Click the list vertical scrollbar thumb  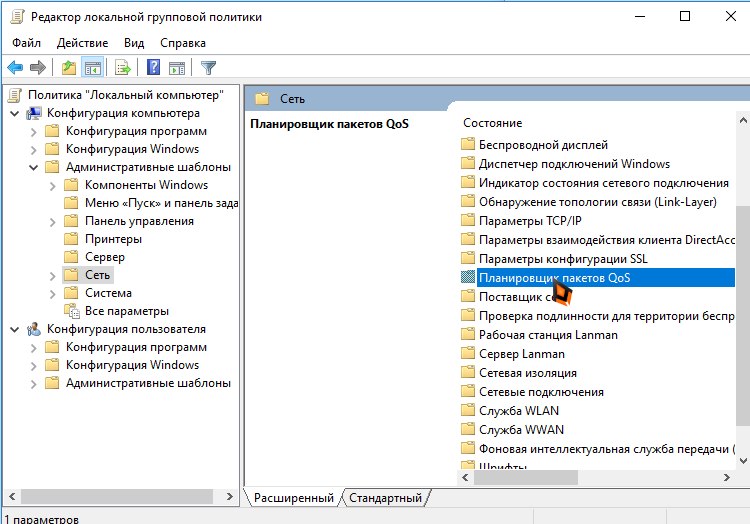tap(743, 315)
